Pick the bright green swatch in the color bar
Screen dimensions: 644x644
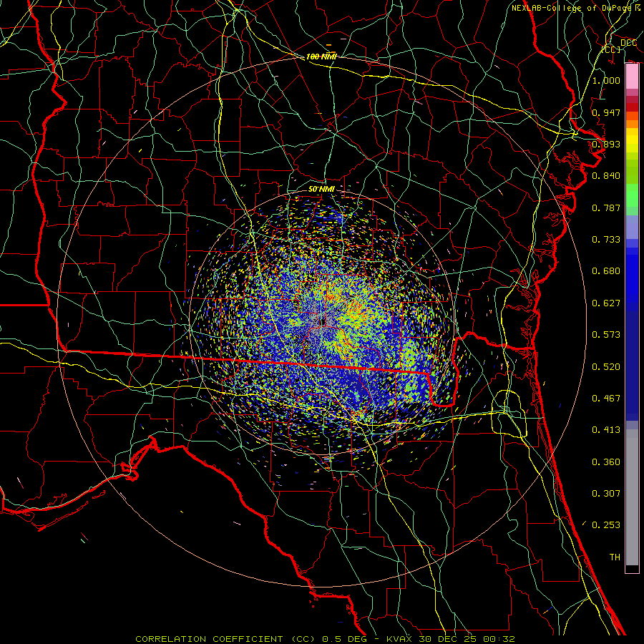(632, 195)
